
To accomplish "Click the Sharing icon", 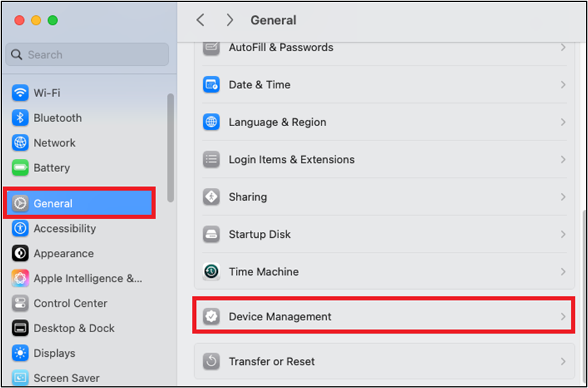I will (211, 197).
